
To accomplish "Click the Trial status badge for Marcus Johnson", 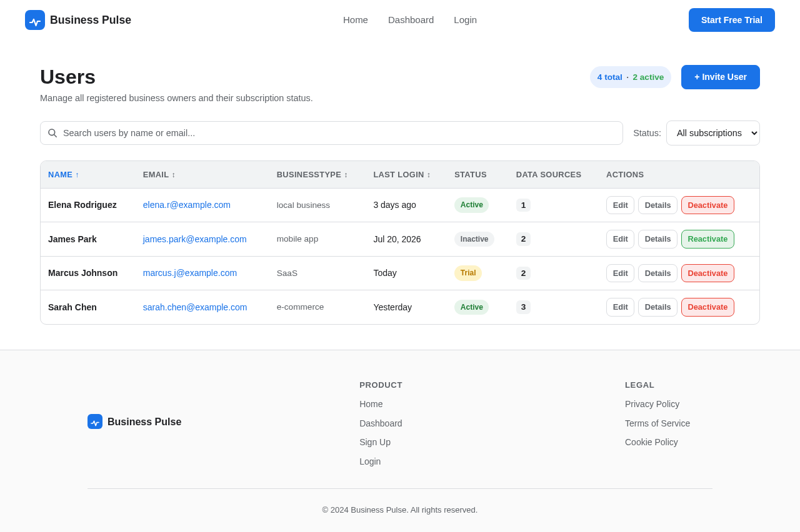I will point(468,273).
